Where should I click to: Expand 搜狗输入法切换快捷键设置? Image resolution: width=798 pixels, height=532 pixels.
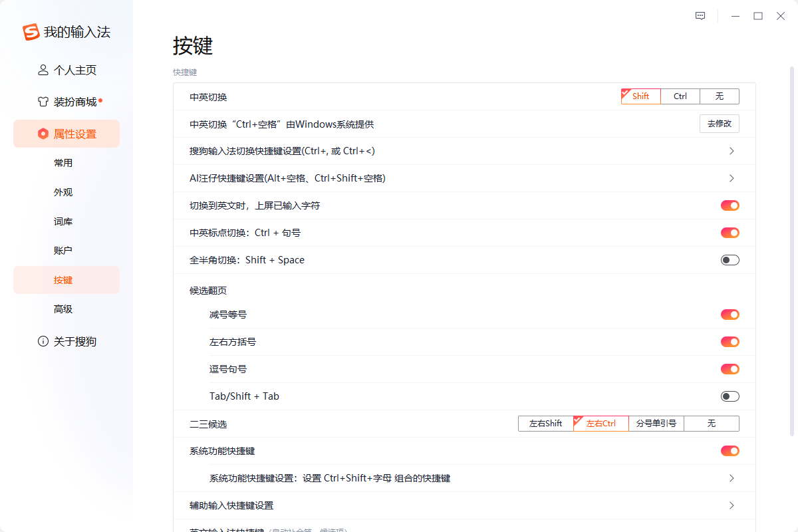[x=731, y=151]
